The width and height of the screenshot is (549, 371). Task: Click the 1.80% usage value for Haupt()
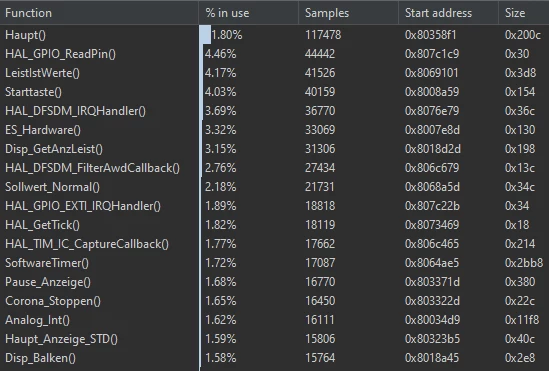click(x=227, y=35)
